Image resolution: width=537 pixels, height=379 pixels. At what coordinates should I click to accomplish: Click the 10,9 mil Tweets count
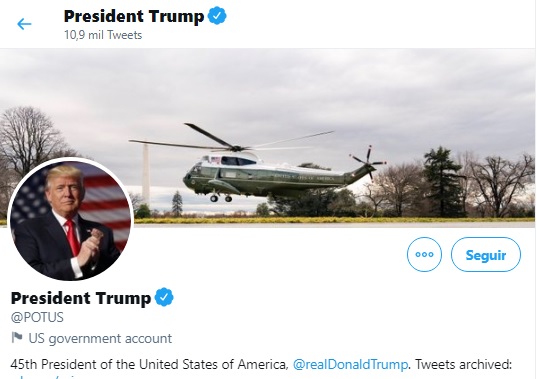click(x=103, y=35)
